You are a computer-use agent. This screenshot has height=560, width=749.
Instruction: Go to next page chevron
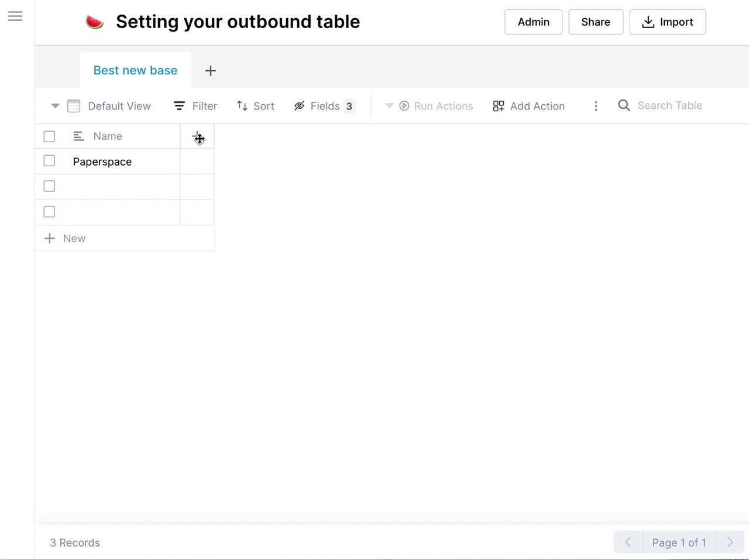[x=730, y=542]
